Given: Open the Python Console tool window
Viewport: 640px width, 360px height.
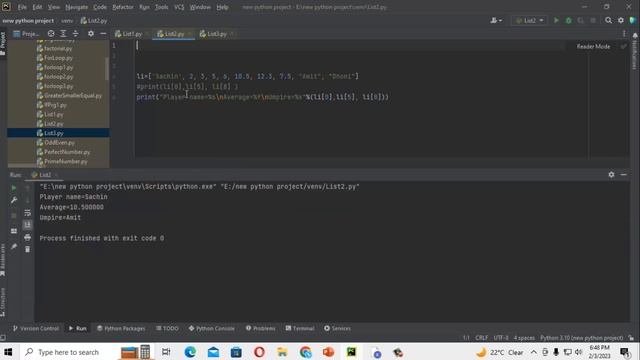Looking at the screenshot, I should coord(211,328).
